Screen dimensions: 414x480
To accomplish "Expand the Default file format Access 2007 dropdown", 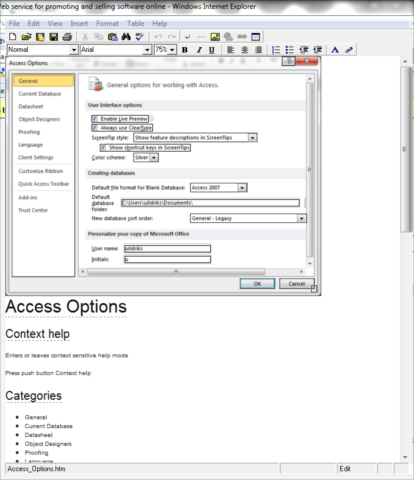I will coord(242,188).
